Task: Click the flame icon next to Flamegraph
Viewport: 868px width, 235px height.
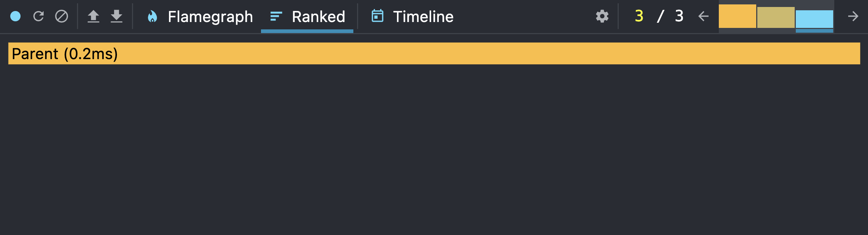Action: tap(153, 16)
